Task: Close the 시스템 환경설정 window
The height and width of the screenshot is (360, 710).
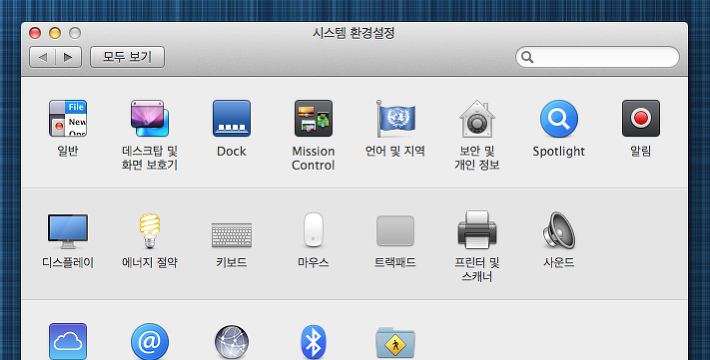Action: pos(35,33)
